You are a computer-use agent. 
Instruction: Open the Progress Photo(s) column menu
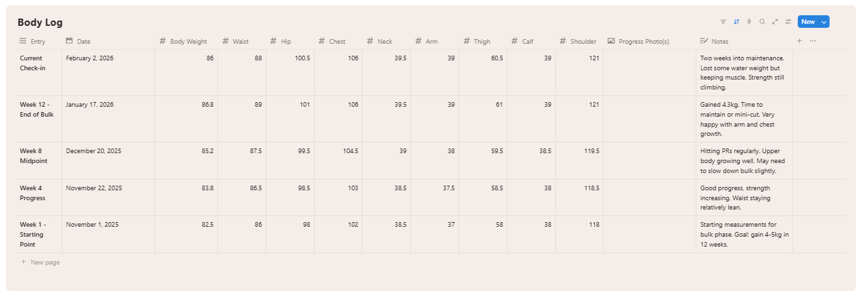click(x=643, y=42)
